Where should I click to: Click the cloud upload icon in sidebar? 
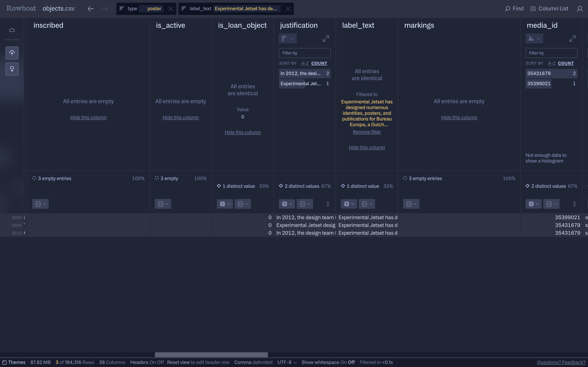pos(12,53)
